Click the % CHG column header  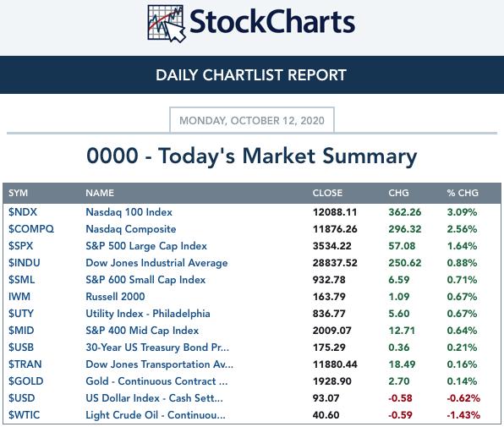(x=463, y=193)
